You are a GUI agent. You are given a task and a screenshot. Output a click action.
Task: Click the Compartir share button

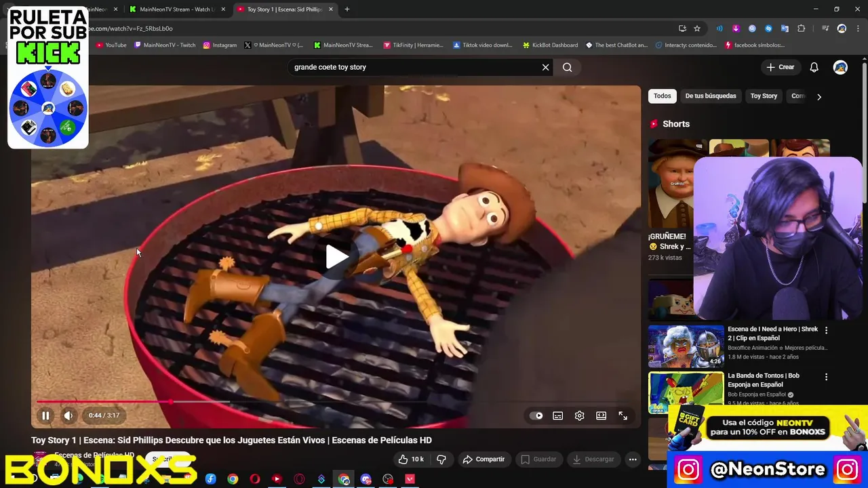(x=484, y=459)
